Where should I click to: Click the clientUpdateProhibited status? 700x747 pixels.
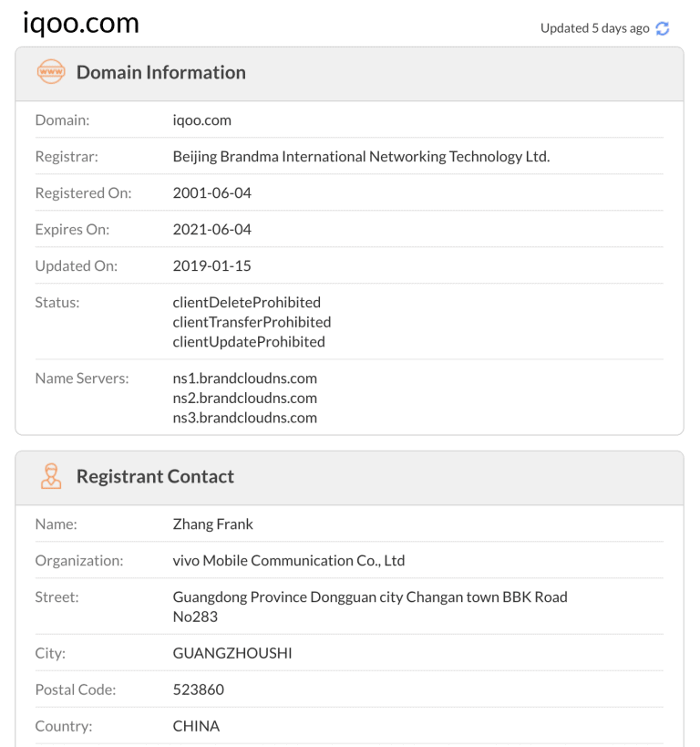pos(249,342)
